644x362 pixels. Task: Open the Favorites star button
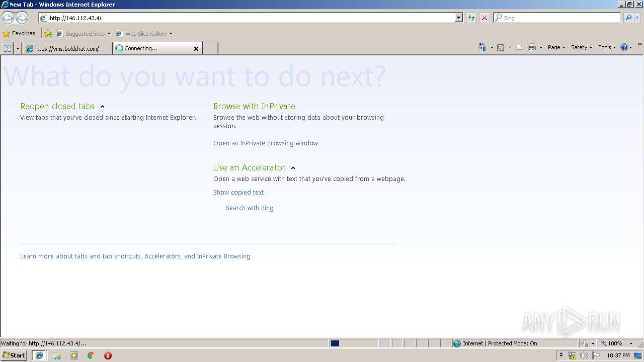19,34
